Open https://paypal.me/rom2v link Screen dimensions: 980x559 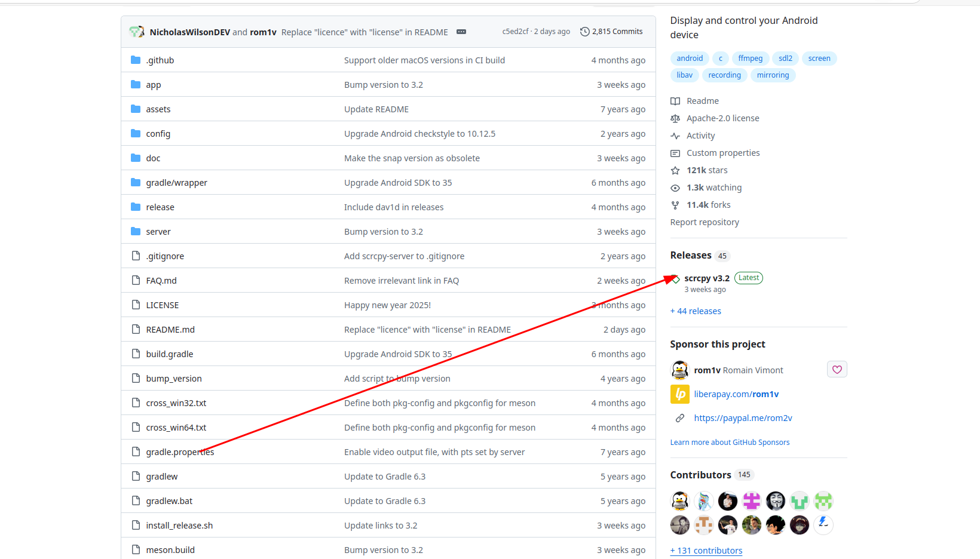(743, 418)
